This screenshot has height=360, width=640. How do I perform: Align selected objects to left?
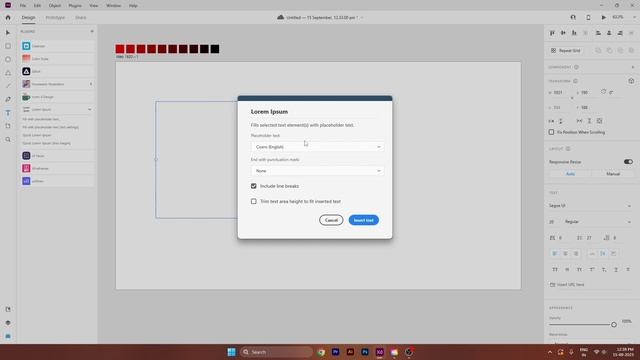pyautogui.click(x=598, y=33)
